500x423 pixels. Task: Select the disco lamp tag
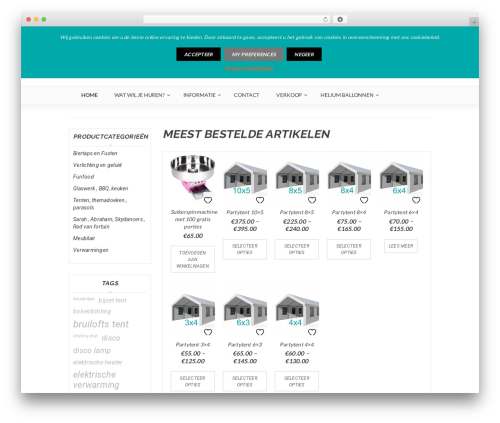coord(92,350)
